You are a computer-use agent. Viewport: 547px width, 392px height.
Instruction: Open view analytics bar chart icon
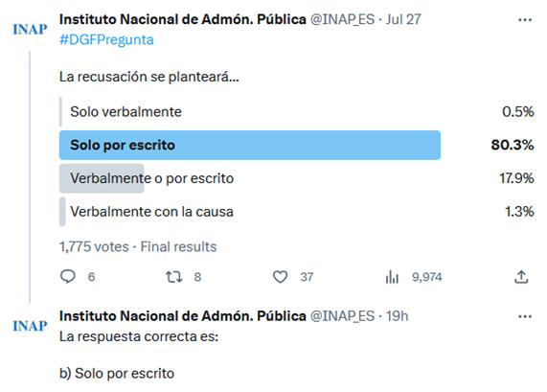(392, 277)
